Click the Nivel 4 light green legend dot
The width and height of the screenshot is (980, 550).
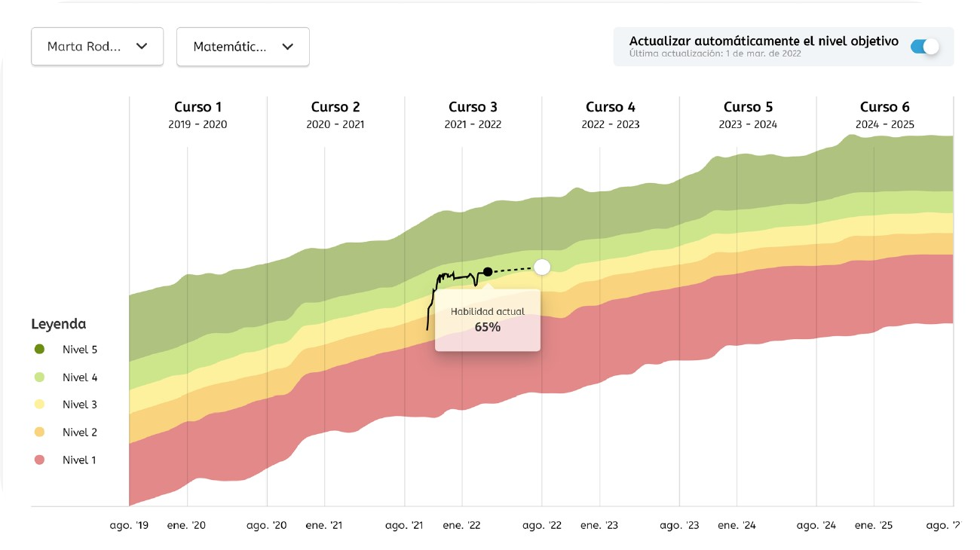click(x=40, y=377)
